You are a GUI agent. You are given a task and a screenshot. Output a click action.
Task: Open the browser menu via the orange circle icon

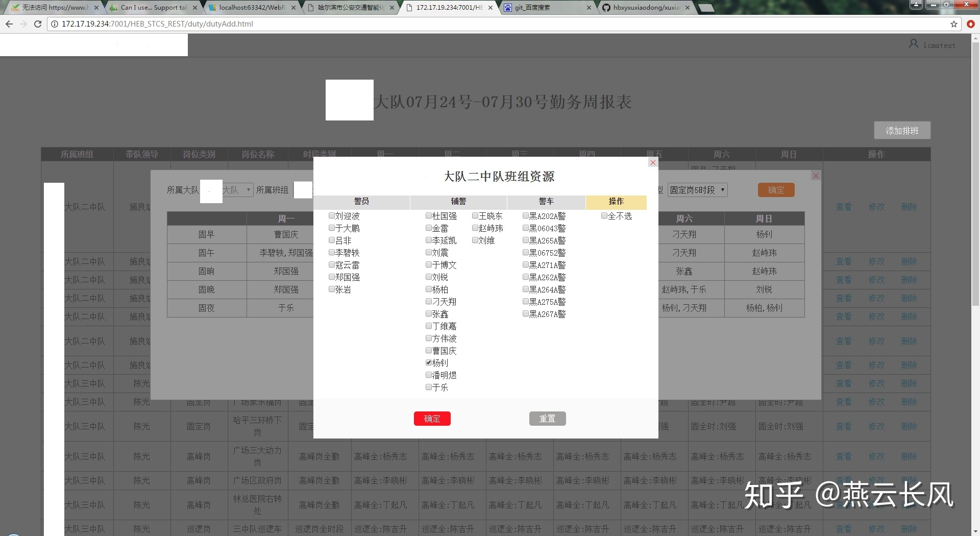(x=970, y=24)
